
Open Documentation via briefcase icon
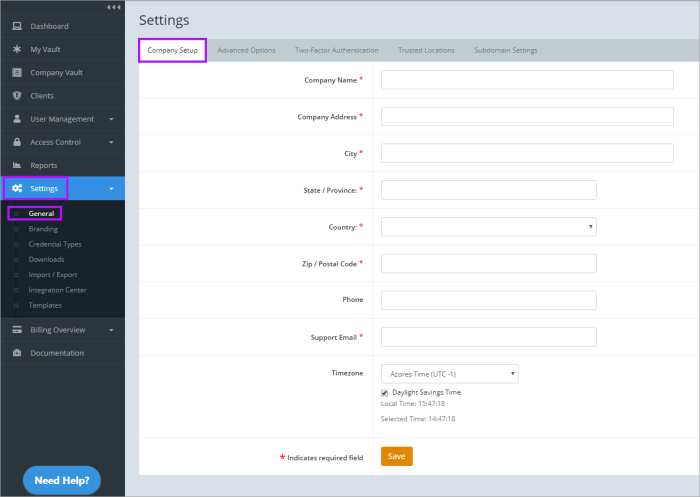(17, 353)
